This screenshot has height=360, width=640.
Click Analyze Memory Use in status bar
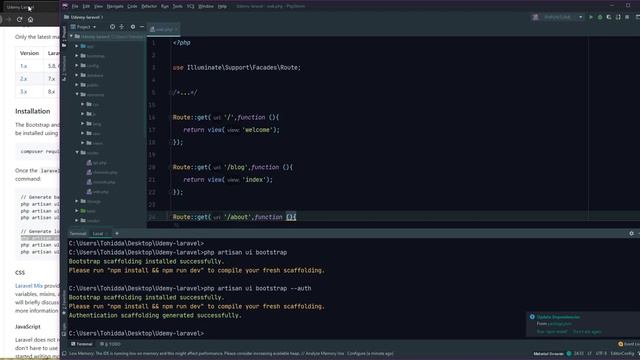point(324,353)
